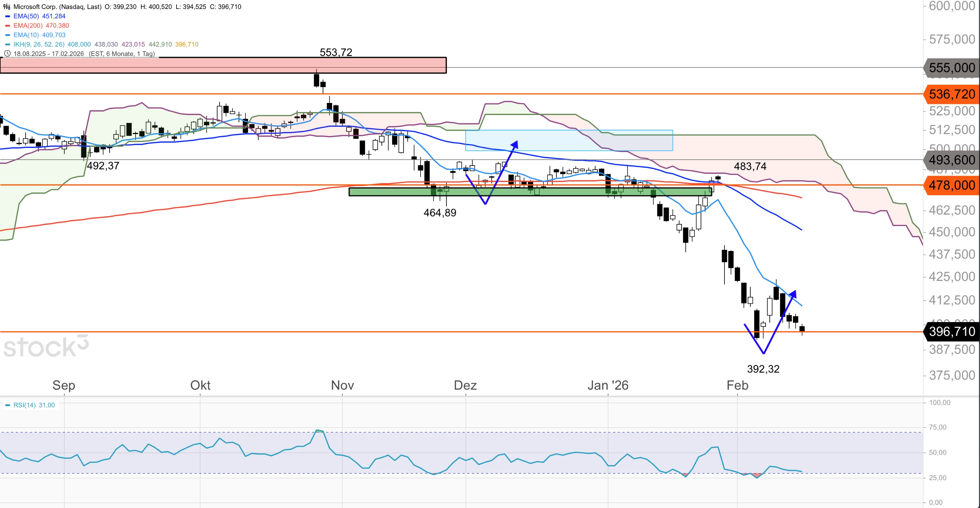Select the RSI(14) indicator label

click(x=25, y=405)
